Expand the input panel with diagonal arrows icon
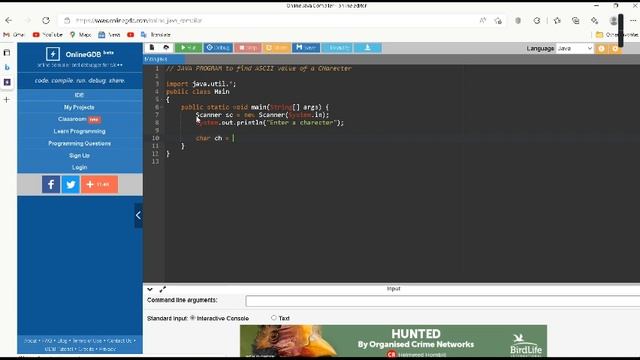640x360 pixels. coord(163,289)
